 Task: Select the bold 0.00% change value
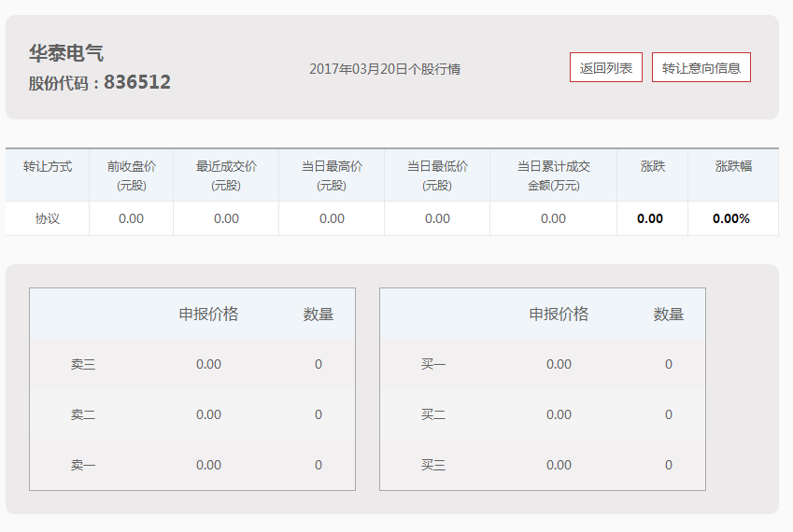[x=731, y=218]
